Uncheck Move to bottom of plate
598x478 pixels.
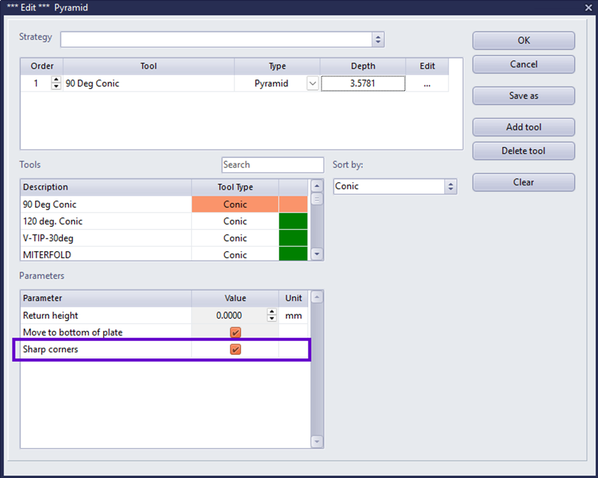235,332
